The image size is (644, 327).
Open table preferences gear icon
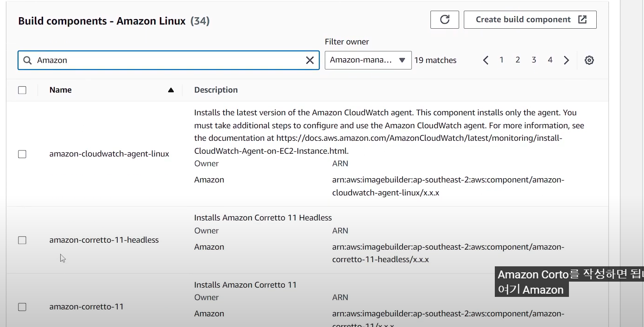[x=589, y=60]
